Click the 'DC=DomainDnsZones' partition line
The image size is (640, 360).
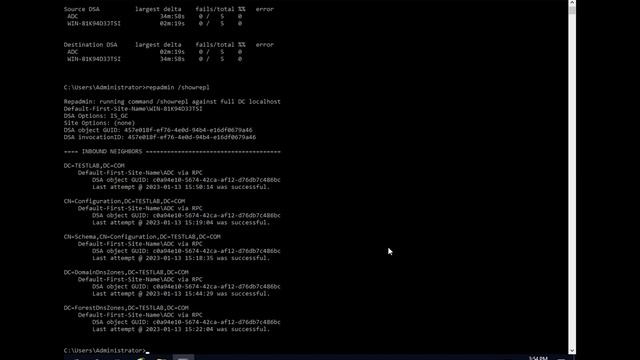[x=126, y=272]
